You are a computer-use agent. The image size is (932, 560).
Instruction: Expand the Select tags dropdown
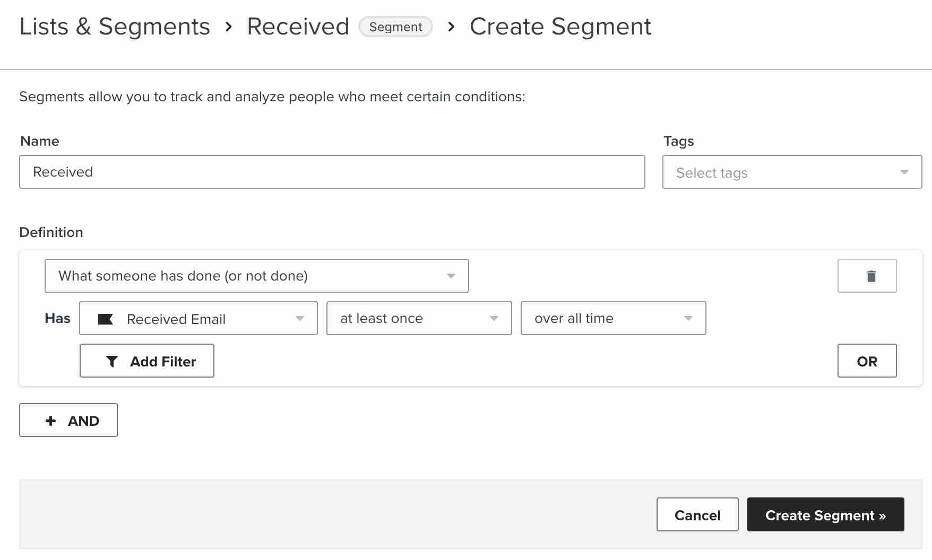click(x=792, y=172)
